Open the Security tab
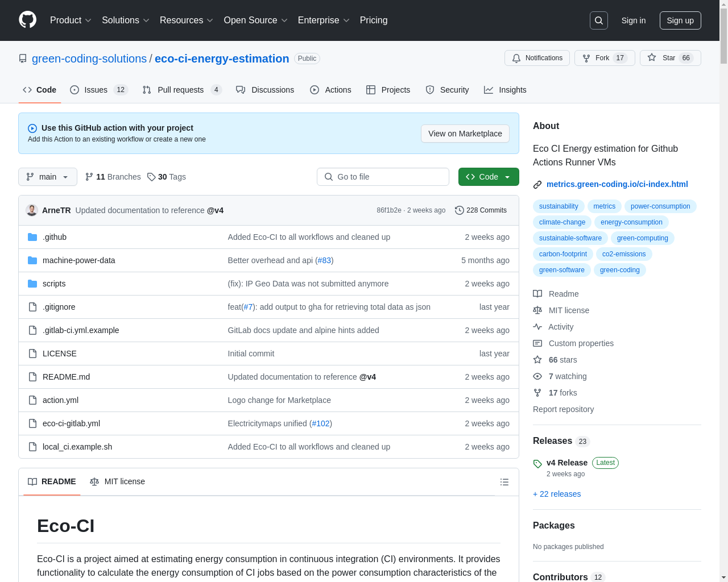The height and width of the screenshot is (582, 728). 447,90
